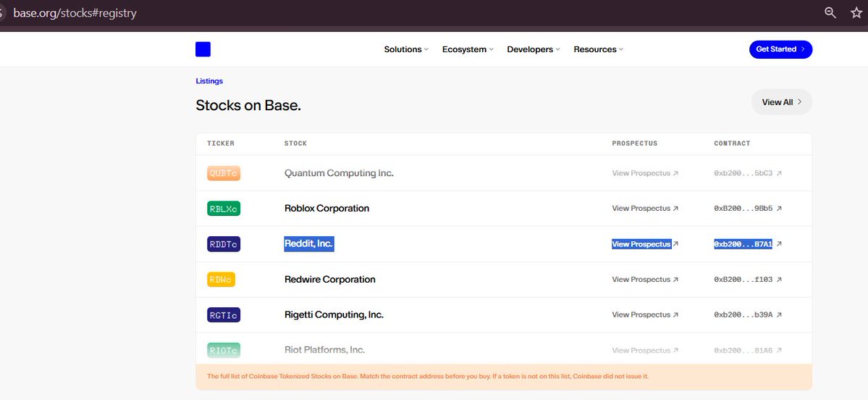Open View Prospectus for Reddit, Inc.
868x400 pixels.
[x=641, y=244]
